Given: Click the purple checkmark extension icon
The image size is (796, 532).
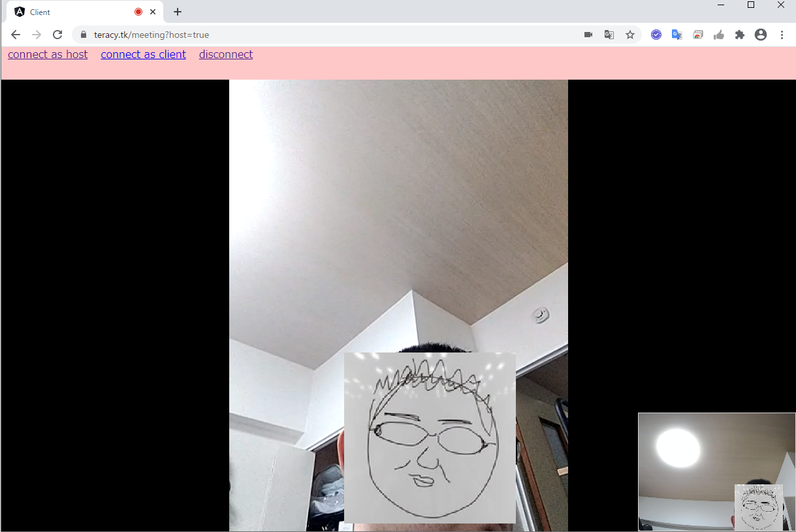Looking at the screenshot, I should (656, 34).
